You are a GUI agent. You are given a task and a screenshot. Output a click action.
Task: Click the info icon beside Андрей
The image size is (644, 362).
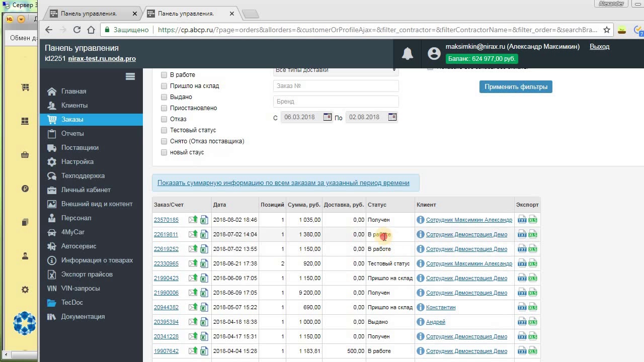(x=421, y=322)
